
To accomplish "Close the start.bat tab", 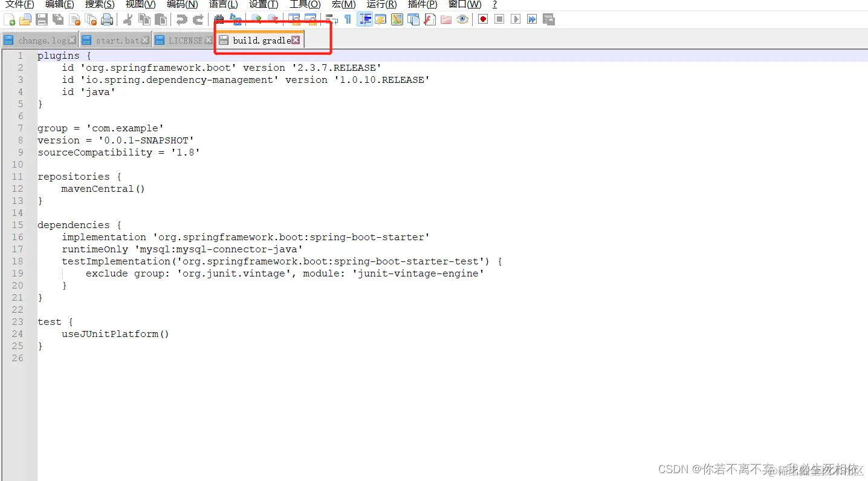I will click(145, 40).
